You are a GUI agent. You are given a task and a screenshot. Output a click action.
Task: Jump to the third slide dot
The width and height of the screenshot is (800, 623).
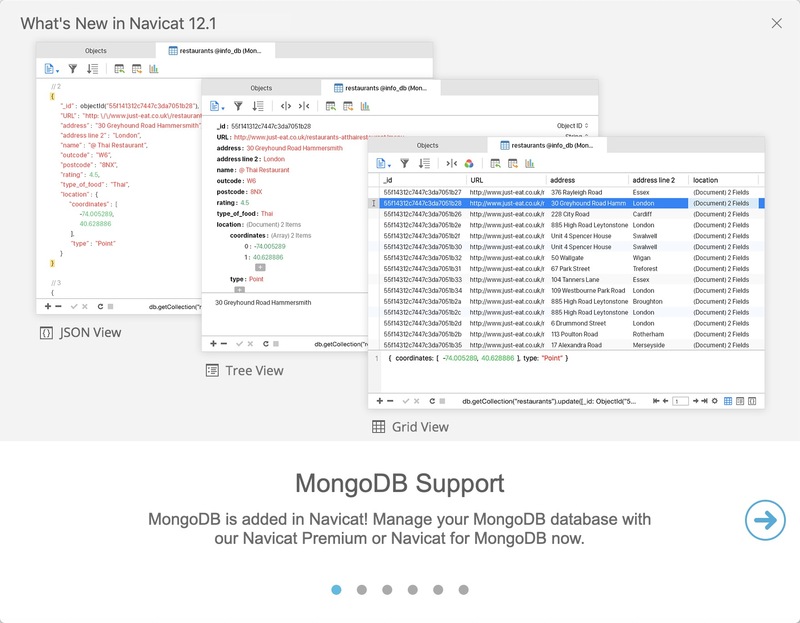click(387, 590)
